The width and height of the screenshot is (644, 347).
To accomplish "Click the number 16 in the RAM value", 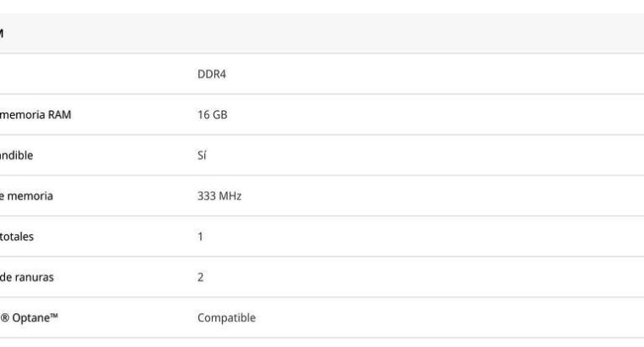I will 203,114.
